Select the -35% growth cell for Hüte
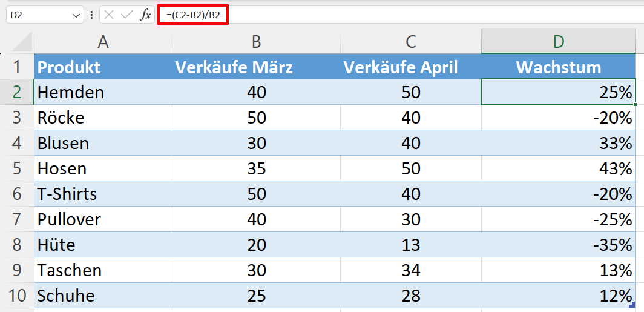This screenshot has width=644, height=312. tap(559, 245)
